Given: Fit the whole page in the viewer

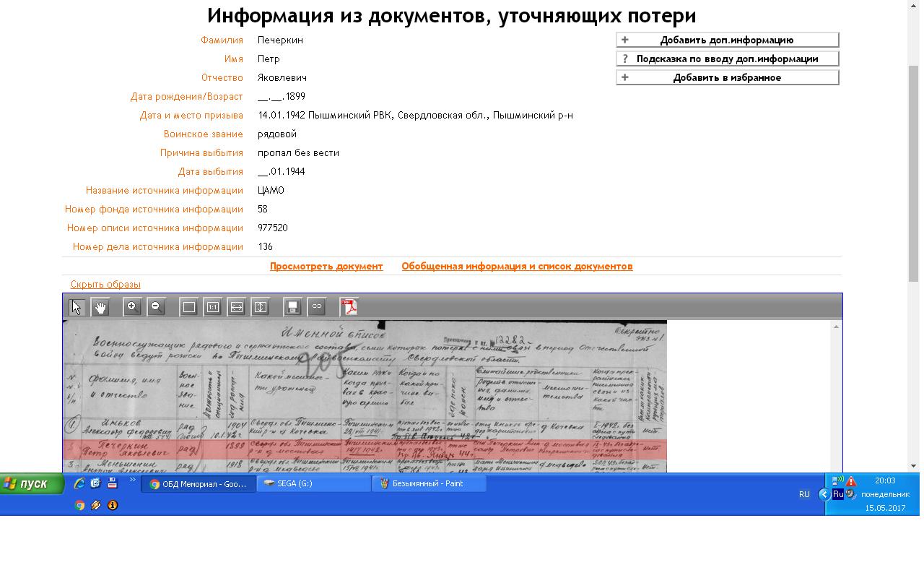Looking at the screenshot, I should coord(189,307).
